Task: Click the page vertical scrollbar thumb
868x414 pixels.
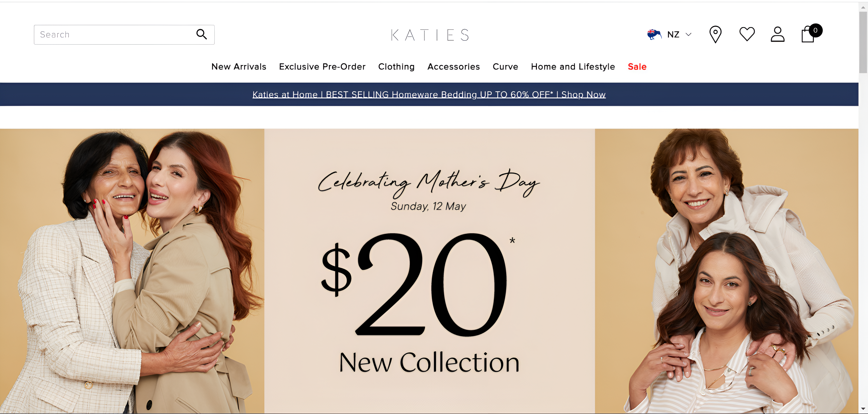Action: (x=863, y=42)
